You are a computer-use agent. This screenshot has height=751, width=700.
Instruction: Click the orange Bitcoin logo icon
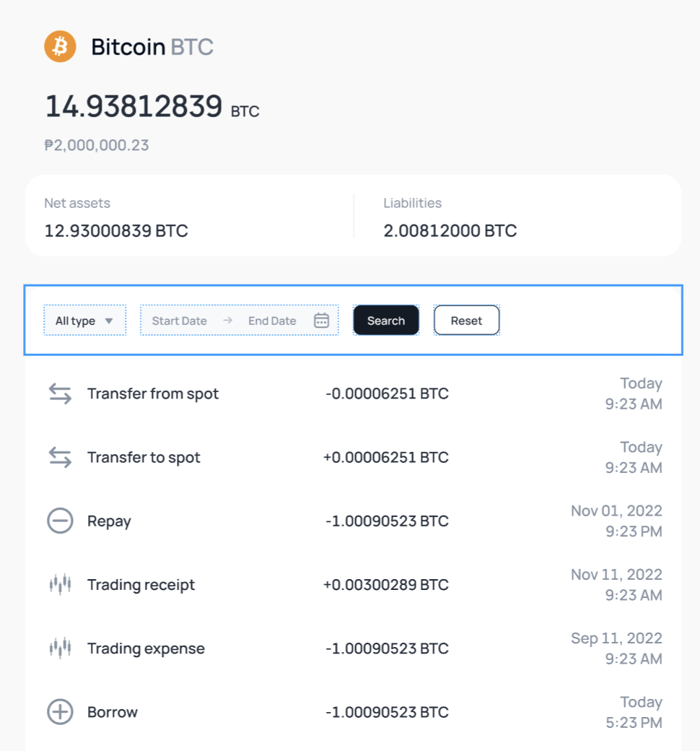click(60, 46)
